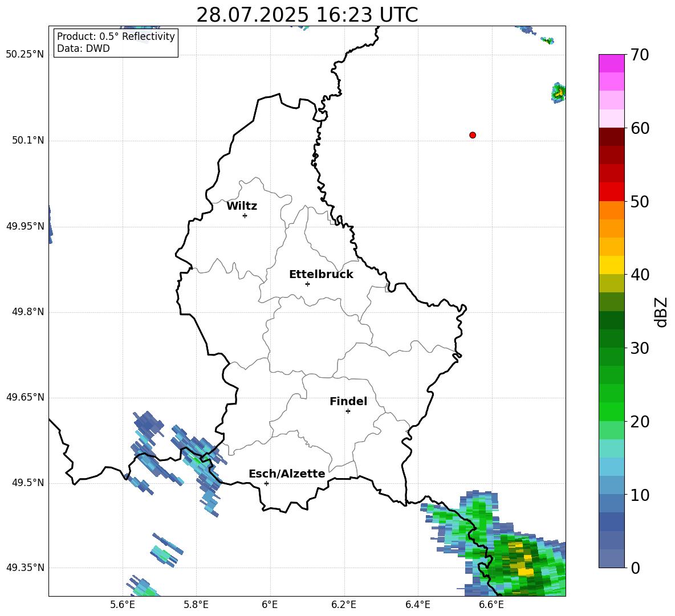
Task: Pick the magenta swatch atop the colorbar
Action: tap(611, 63)
